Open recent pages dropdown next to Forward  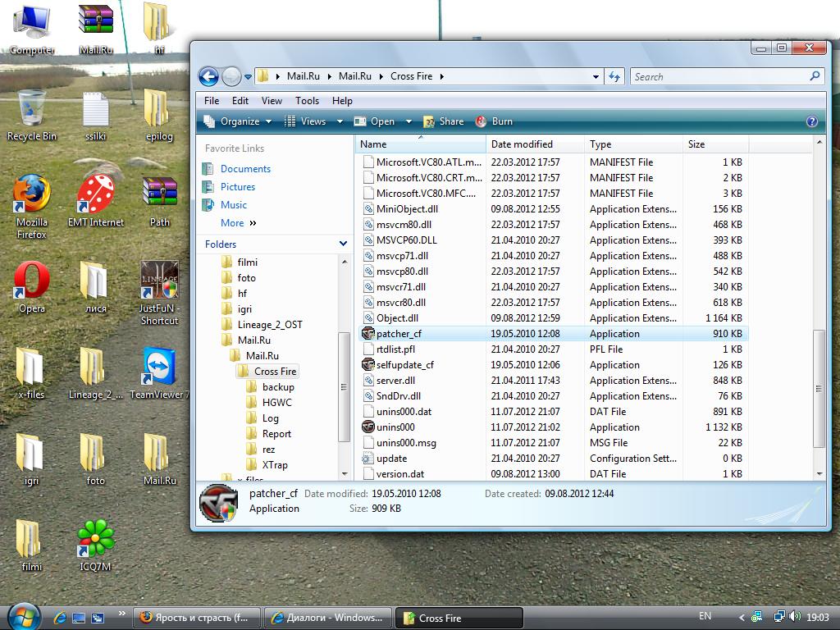pyautogui.click(x=248, y=77)
